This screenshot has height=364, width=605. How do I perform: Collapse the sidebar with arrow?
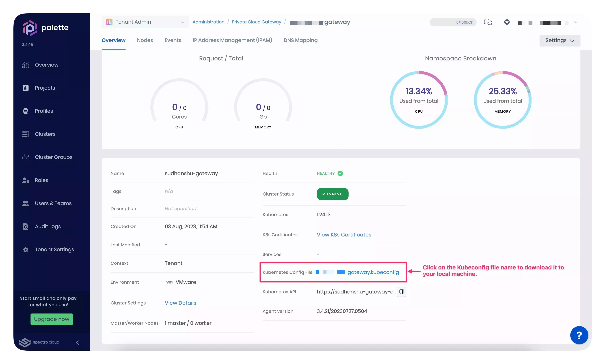(78, 342)
